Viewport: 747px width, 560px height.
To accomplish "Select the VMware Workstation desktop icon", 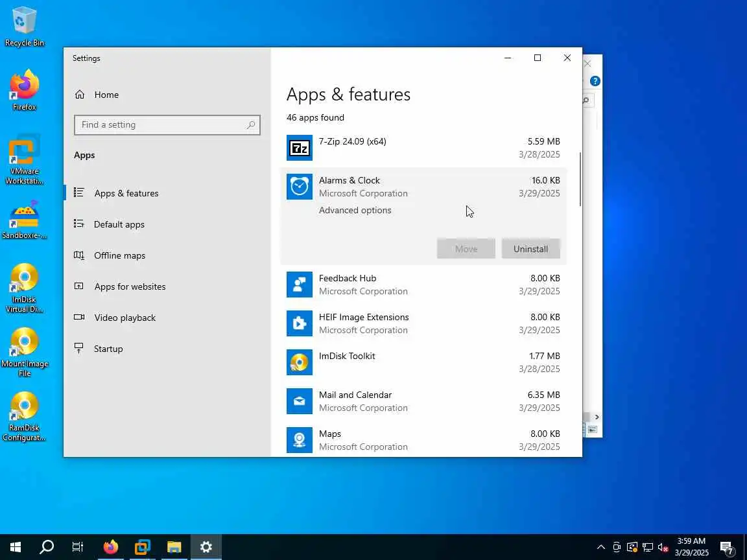I will [24, 159].
